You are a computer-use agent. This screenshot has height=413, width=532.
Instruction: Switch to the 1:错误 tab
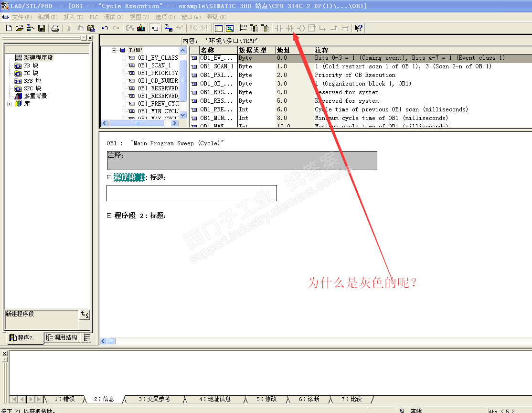[64, 399]
